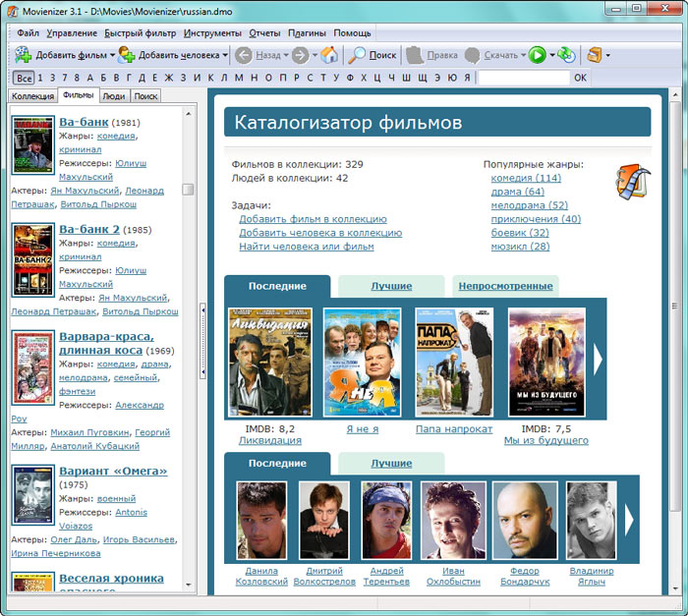Select movies Лучшие tab

click(391, 287)
